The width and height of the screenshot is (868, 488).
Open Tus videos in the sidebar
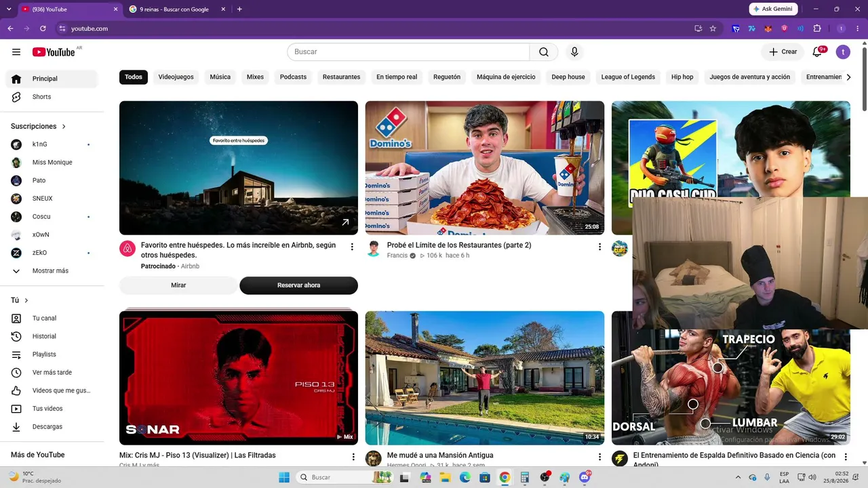pyautogui.click(x=52, y=409)
